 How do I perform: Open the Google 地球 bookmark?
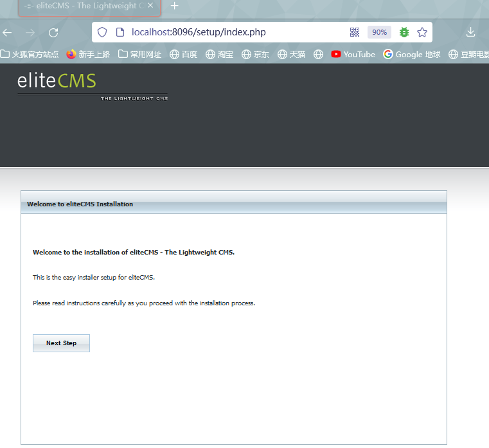pyautogui.click(x=412, y=54)
